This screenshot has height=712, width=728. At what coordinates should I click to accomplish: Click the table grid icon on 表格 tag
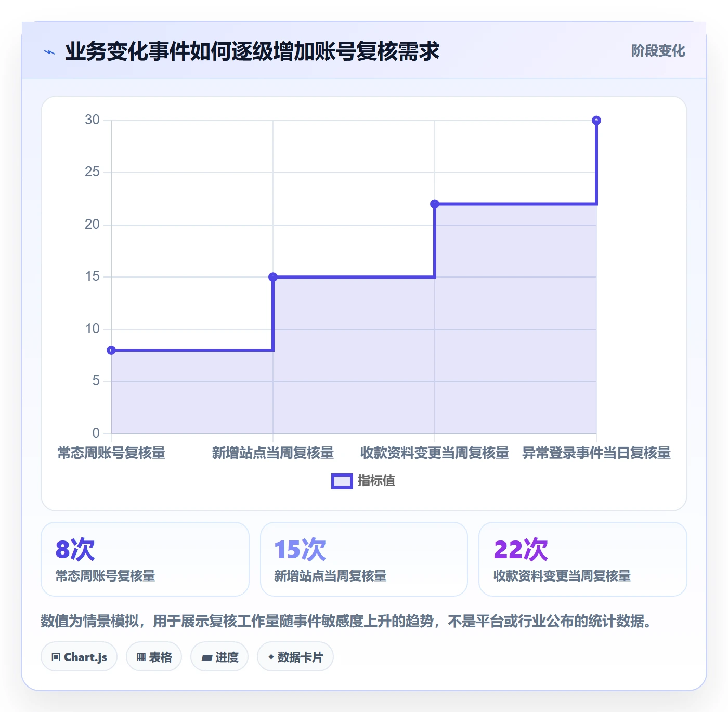point(141,657)
